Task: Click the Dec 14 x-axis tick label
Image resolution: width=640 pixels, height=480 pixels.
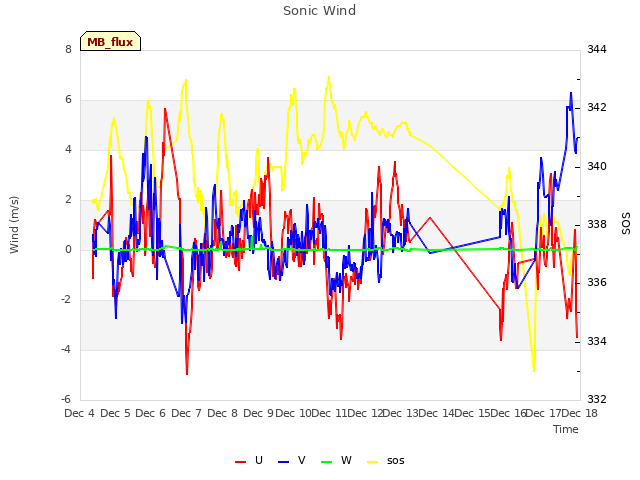Action: coord(436,413)
